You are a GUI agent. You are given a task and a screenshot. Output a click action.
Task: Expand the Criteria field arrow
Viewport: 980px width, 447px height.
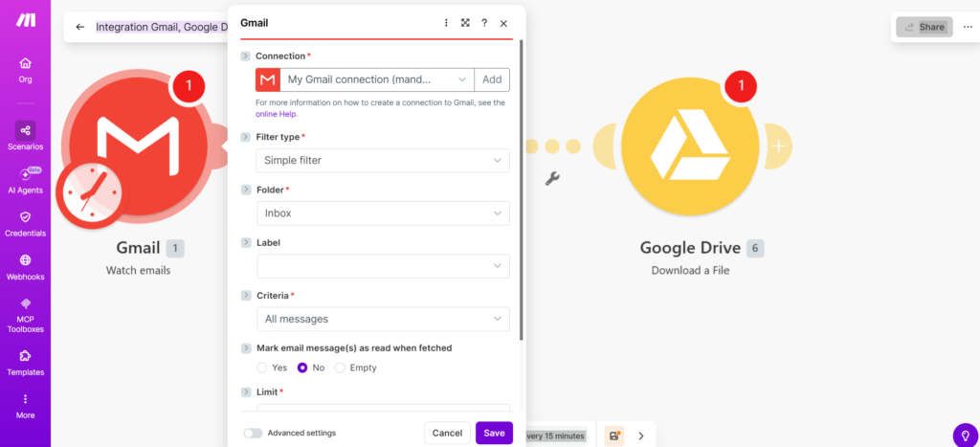(246, 295)
